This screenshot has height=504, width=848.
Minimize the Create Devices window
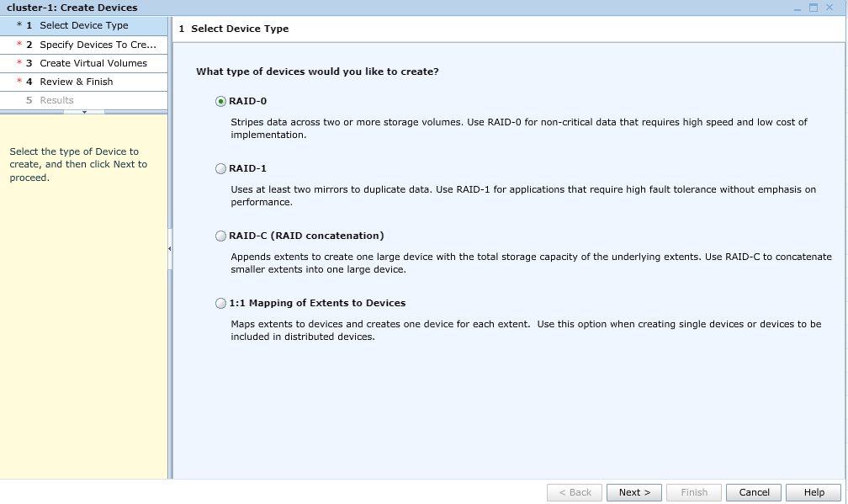(x=798, y=8)
